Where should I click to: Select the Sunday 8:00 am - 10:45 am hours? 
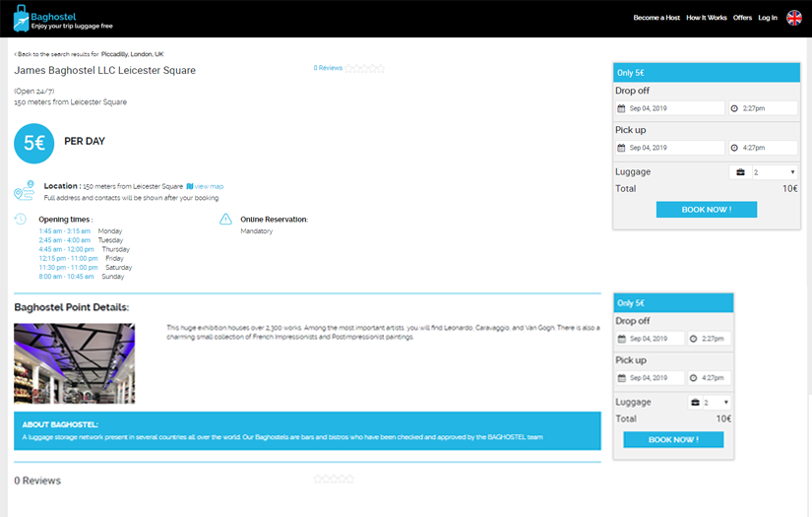point(82,277)
